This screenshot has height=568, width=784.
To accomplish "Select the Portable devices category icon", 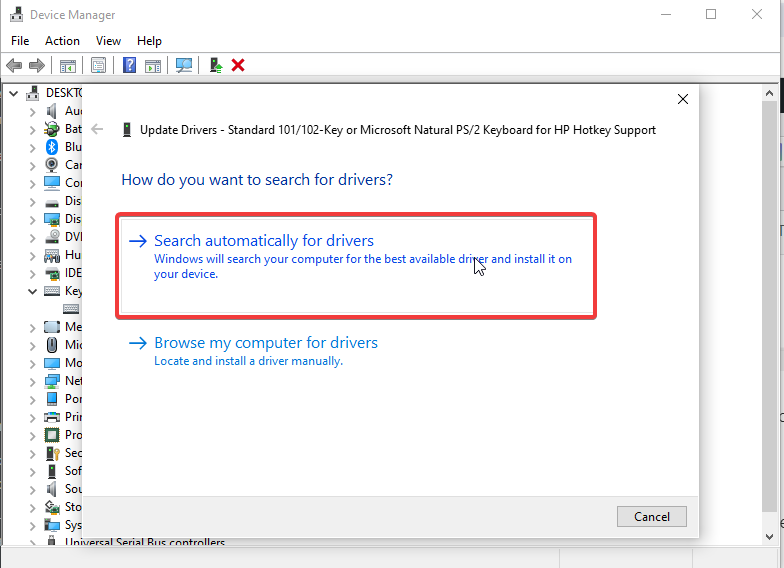I will coord(52,399).
